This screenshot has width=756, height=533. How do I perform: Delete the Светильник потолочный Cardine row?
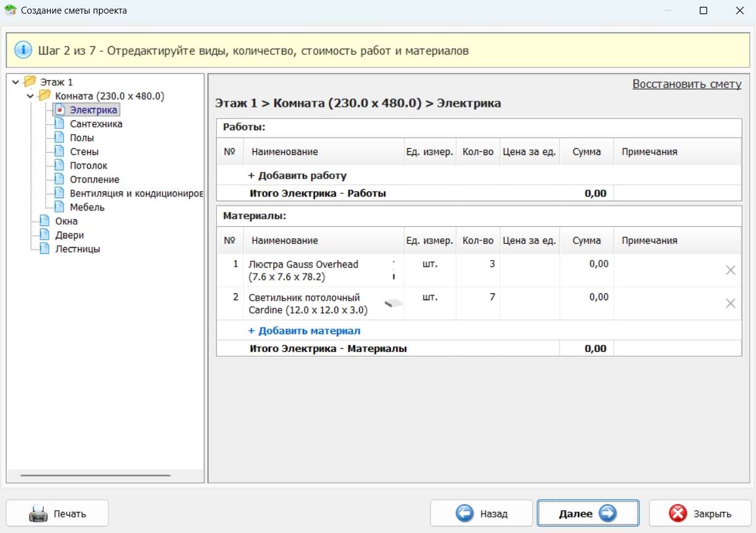click(730, 303)
